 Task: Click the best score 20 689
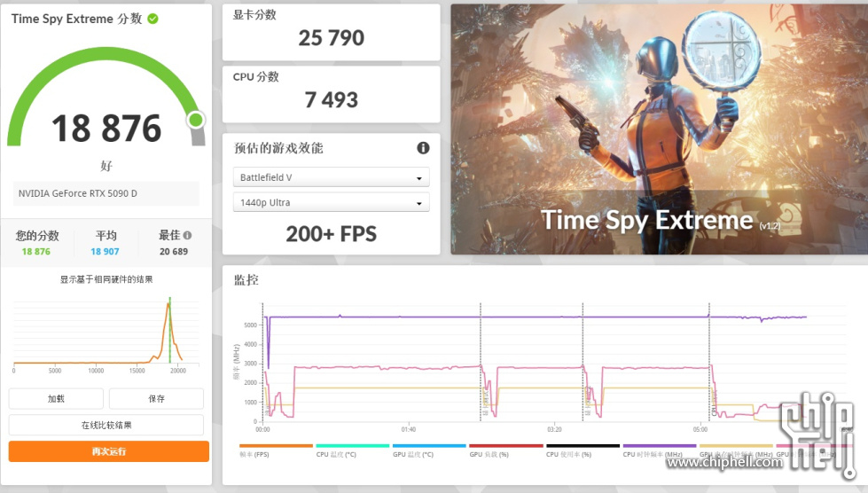click(x=174, y=251)
